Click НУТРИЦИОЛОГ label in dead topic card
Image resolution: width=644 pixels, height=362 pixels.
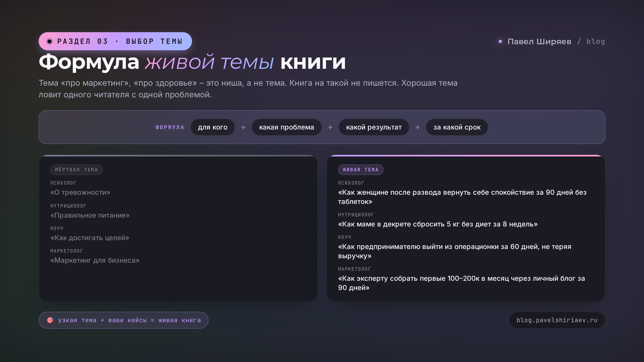(68, 206)
